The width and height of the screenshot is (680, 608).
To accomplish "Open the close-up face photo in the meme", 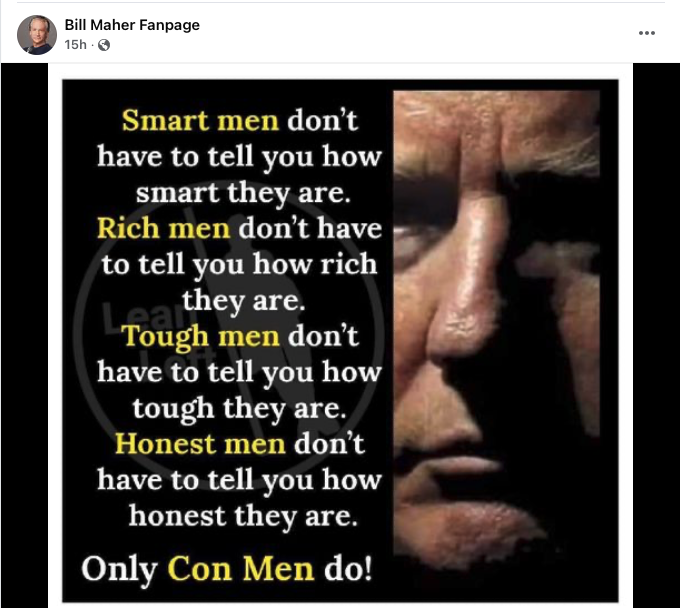I will [497, 330].
